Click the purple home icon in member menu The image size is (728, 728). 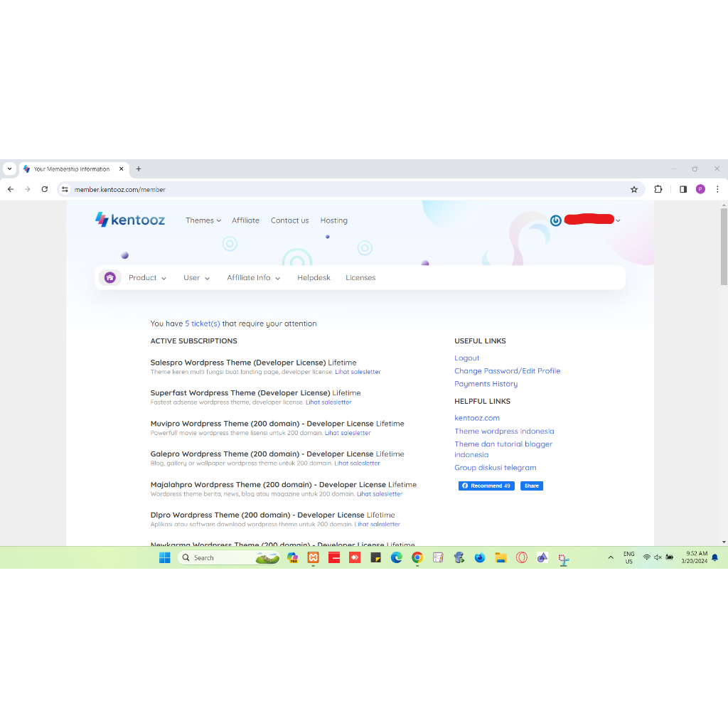(110, 278)
